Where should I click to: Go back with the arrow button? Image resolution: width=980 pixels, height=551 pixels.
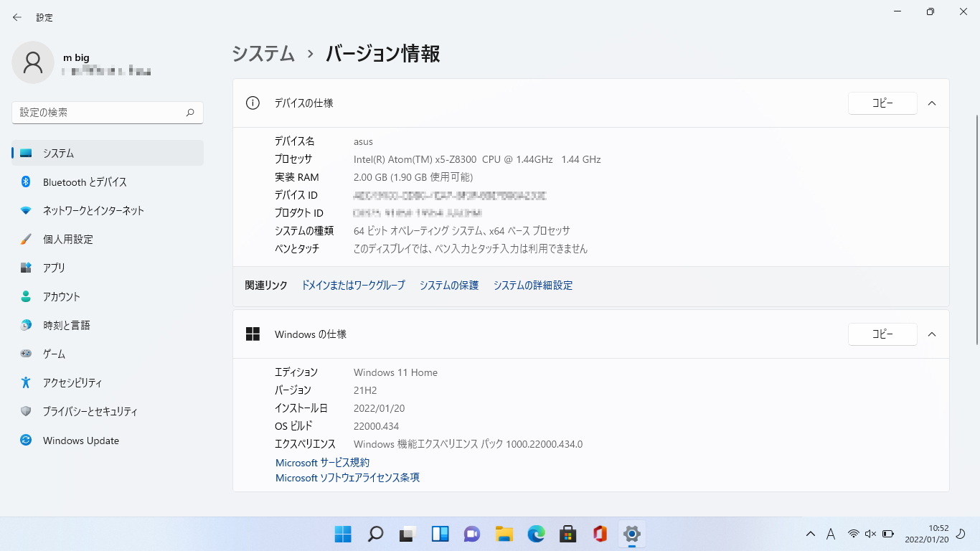click(x=17, y=17)
